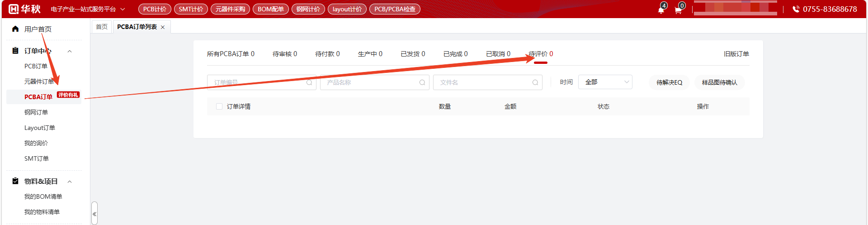Click search icon in 订单编号 field
868x225 pixels.
[309, 82]
